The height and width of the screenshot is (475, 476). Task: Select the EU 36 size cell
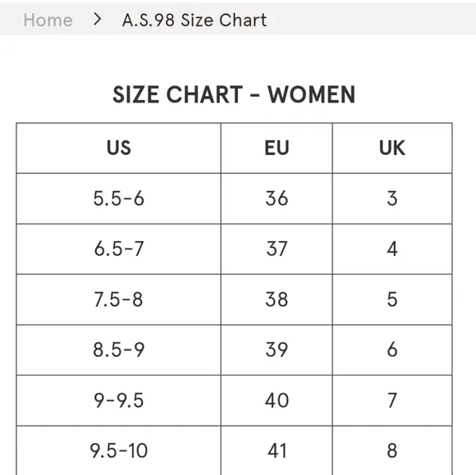click(277, 199)
